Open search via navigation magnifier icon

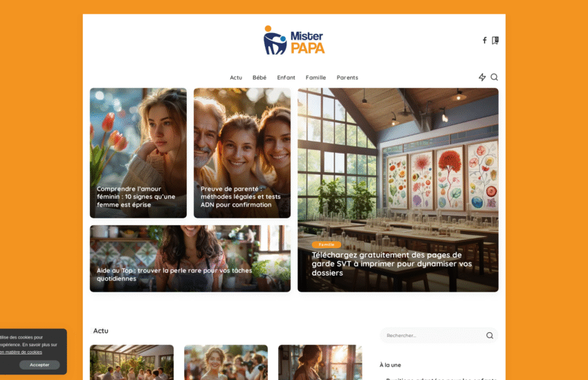pos(495,77)
